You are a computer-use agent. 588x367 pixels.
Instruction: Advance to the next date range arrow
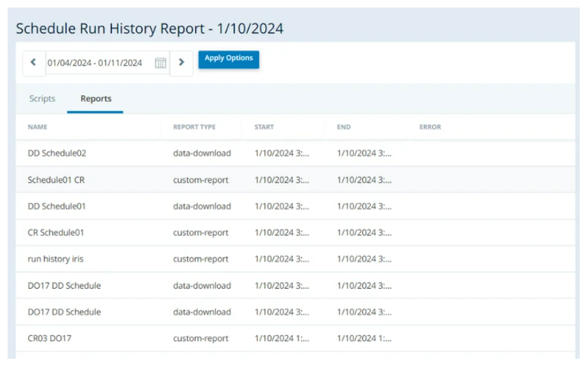coord(181,62)
